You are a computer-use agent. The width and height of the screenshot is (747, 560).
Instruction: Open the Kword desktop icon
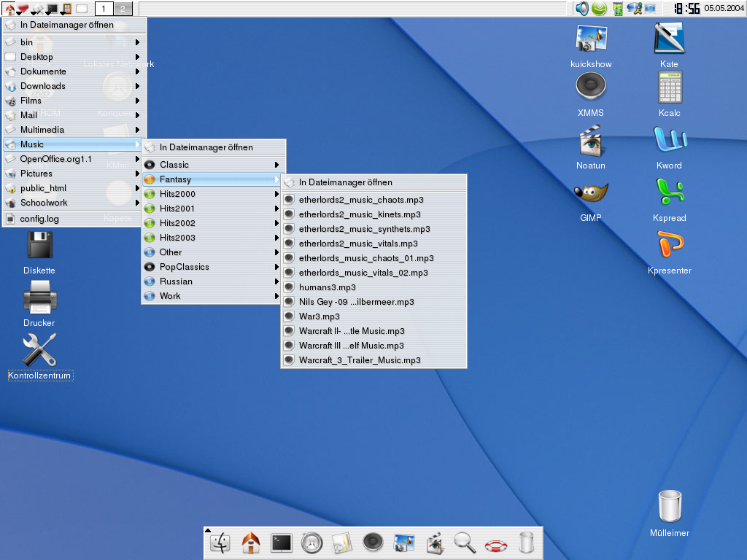(670, 147)
